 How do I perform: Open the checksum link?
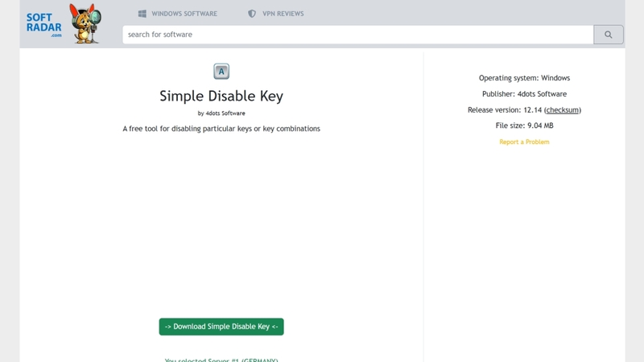562,110
